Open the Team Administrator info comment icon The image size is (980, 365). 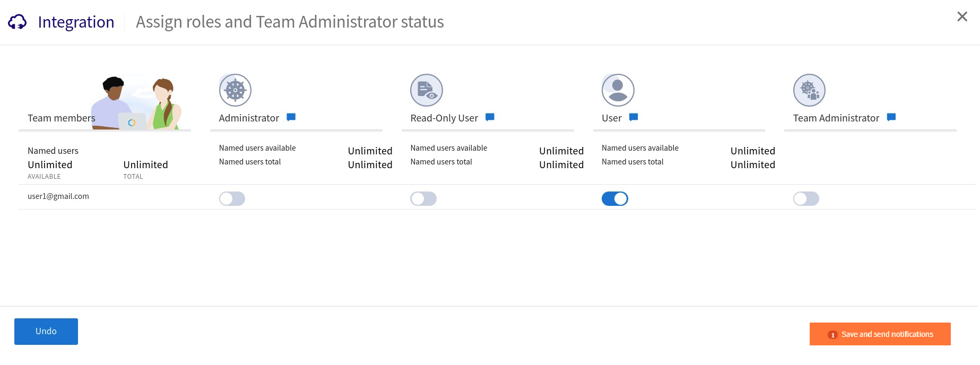click(891, 117)
